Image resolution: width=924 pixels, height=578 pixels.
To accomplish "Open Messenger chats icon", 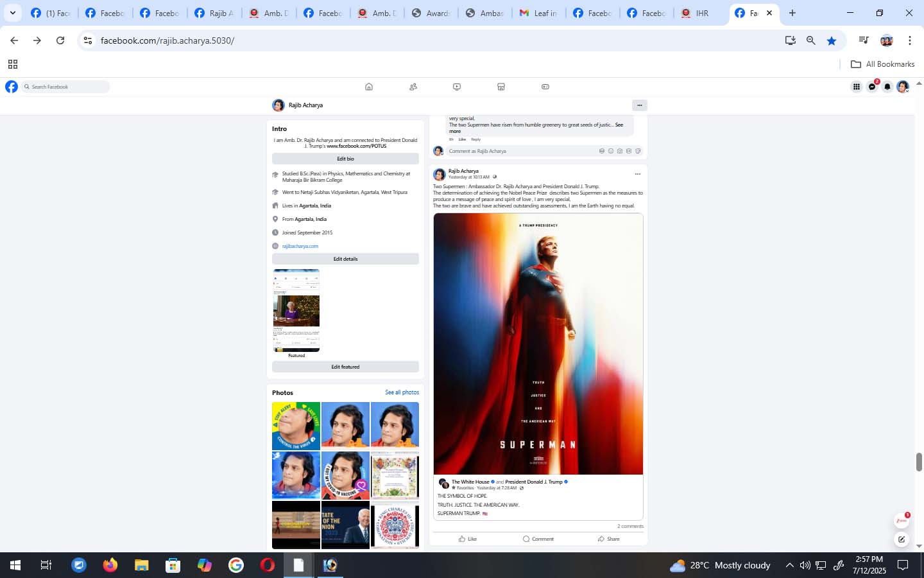I will click(x=872, y=87).
